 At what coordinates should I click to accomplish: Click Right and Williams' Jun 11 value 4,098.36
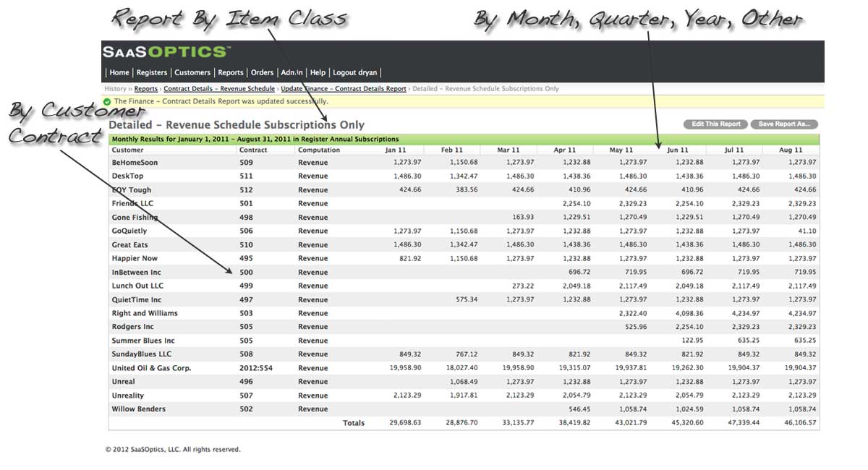[x=689, y=314]
